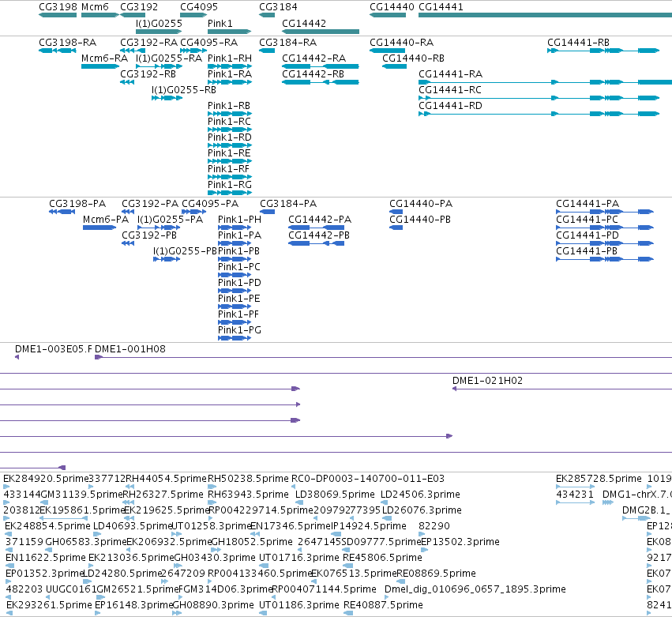Open EST EK284920.5prime

pos(46,478)
